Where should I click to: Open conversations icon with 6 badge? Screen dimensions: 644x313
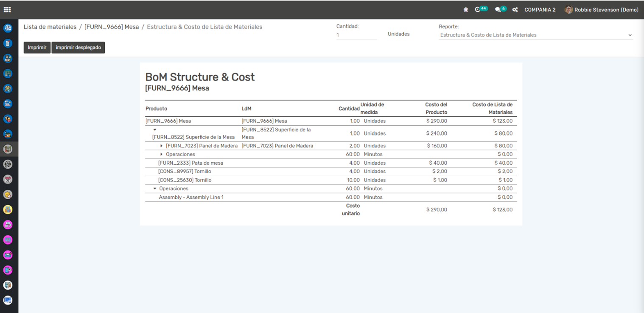pos(498,10)
